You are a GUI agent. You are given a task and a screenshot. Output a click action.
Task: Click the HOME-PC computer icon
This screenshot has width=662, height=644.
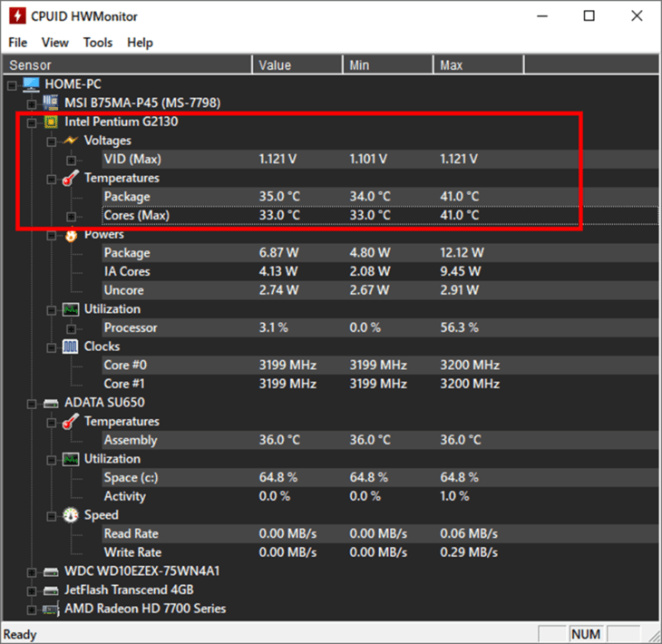(x=31, y=84)
